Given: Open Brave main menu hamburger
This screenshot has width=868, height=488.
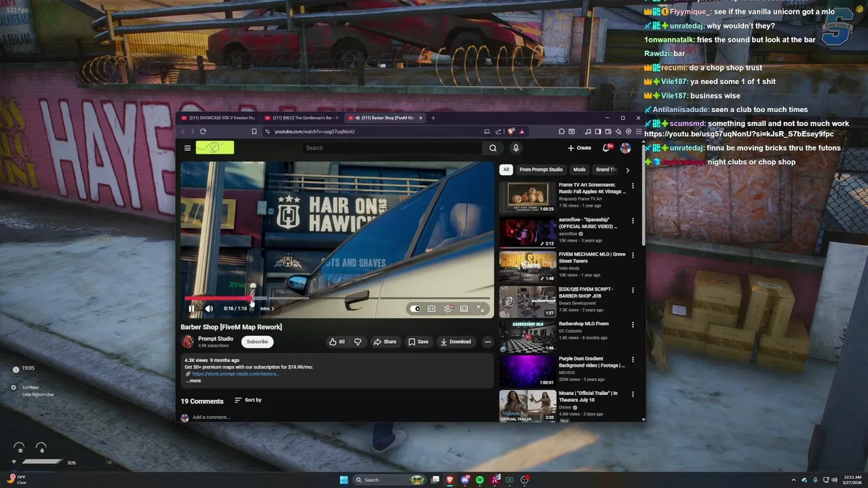Looking at the screenshot, I should (x=638, y=131).
